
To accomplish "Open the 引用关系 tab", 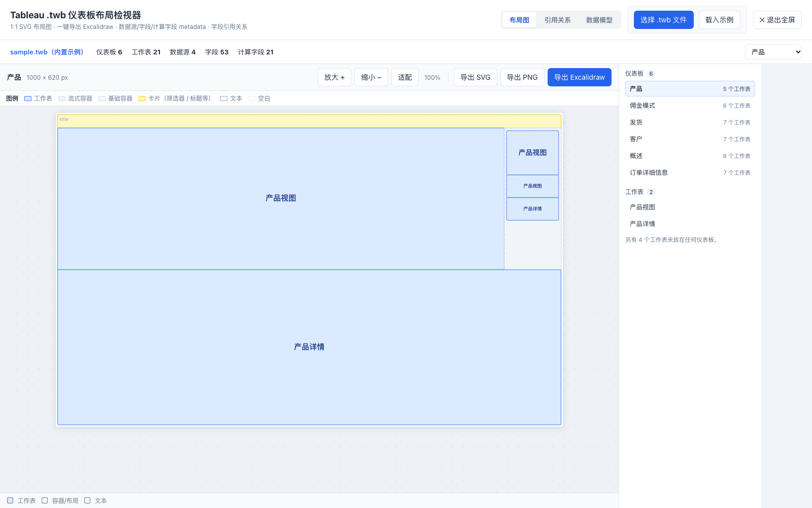I will 557,20.
